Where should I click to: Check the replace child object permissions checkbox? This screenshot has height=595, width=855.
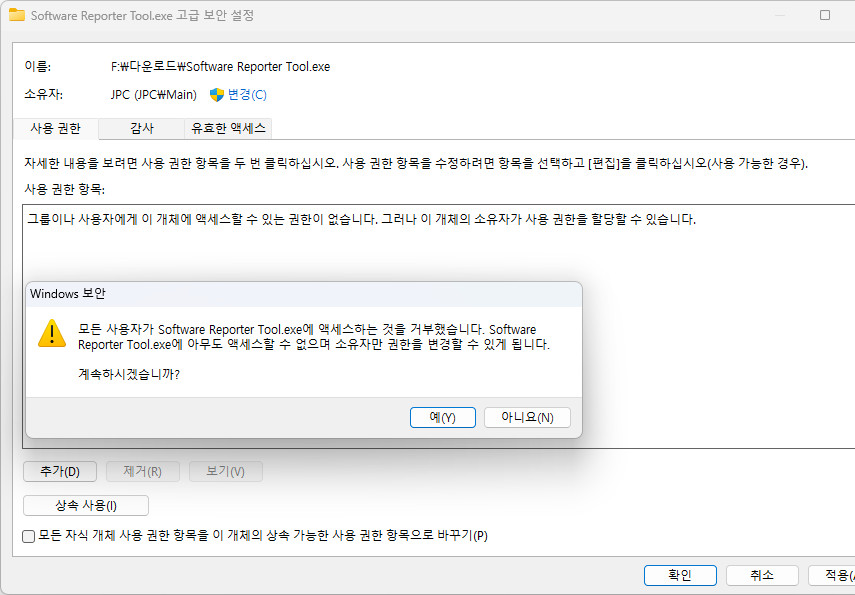point(29,536)
